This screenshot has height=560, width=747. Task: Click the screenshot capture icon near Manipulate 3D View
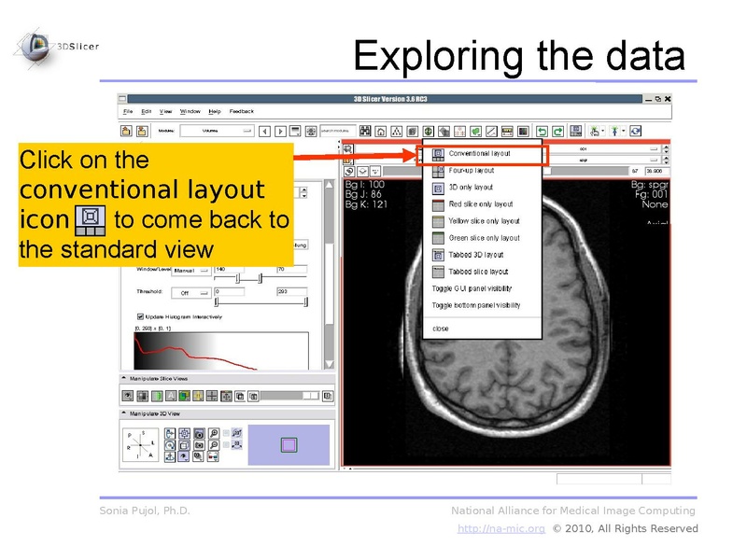[198, 432]
